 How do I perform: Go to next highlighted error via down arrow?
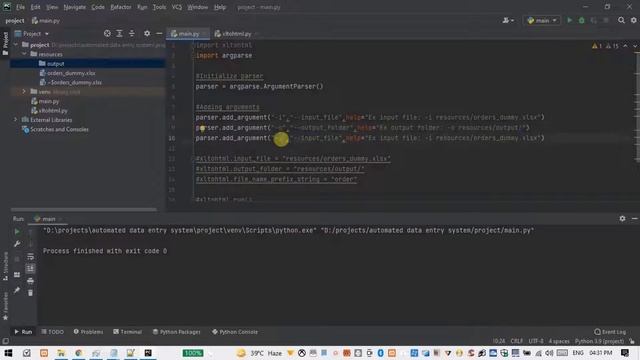(635, 46)
